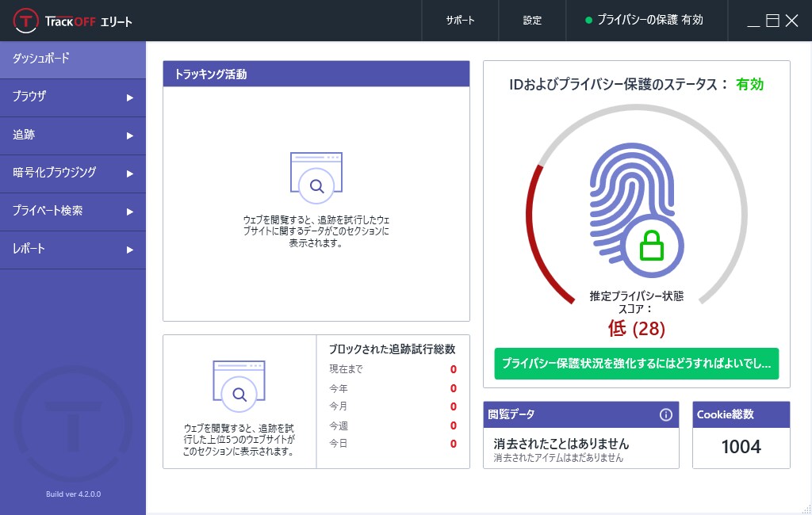Click the 今年 label
Viewport: 812px width, 515px height.
(x=339, y=389)
